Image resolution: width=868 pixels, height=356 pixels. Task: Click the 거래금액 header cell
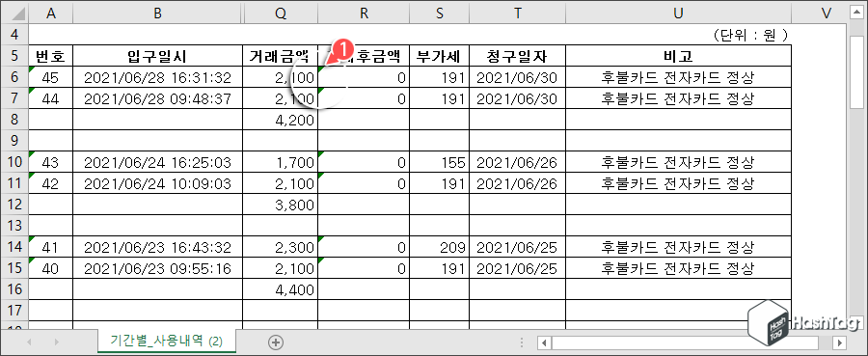pyautogui.click(x=280, y=55)
